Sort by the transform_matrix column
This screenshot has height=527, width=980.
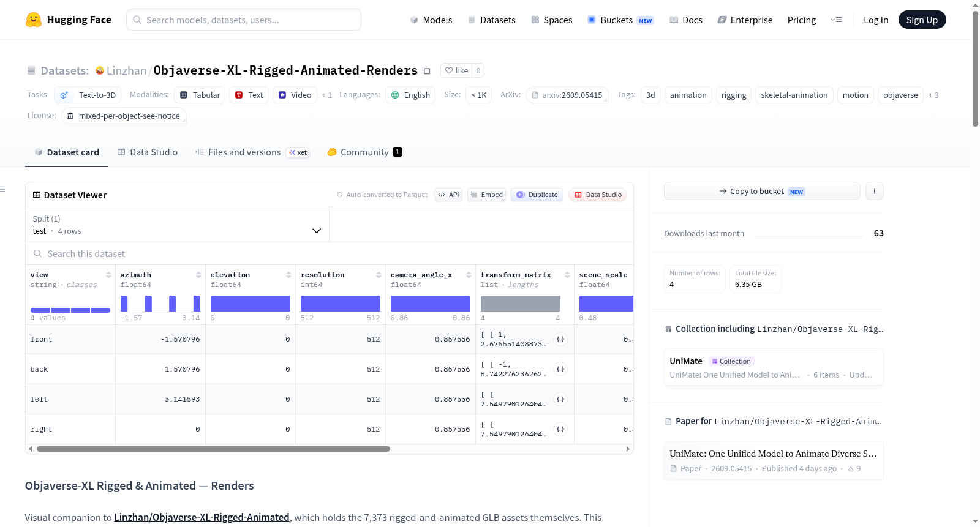tap(567, 275)
